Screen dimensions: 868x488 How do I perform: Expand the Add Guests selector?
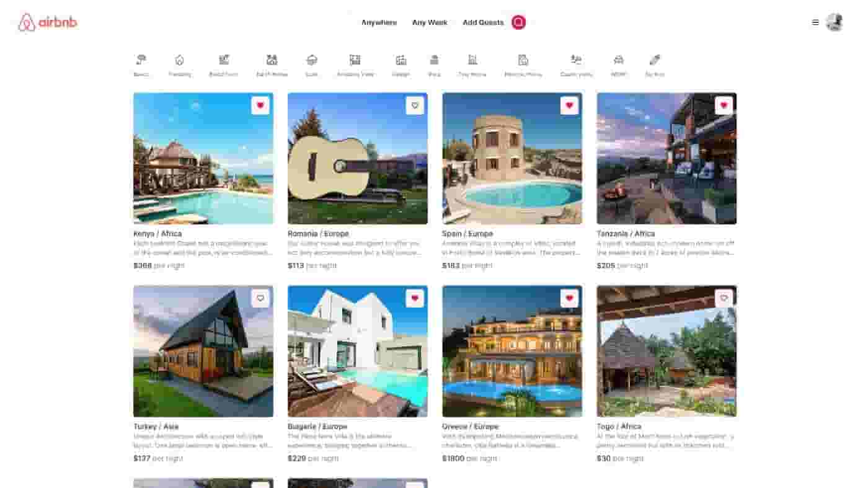pyautogui.click(x=483, y=22)
